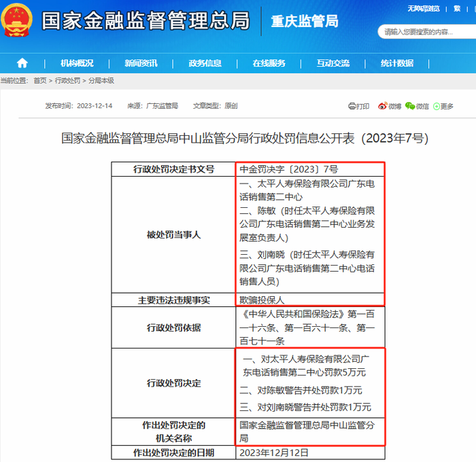Open the 在线服务 menu item

[269, 63]
